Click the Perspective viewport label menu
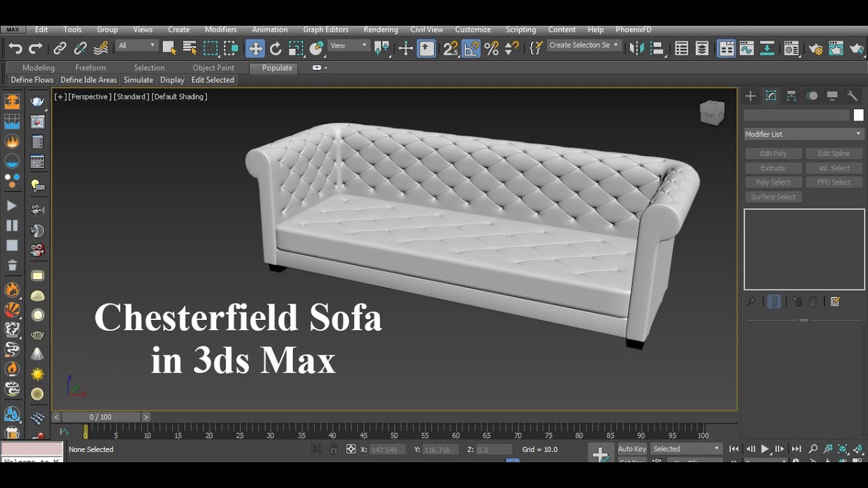 90,97
